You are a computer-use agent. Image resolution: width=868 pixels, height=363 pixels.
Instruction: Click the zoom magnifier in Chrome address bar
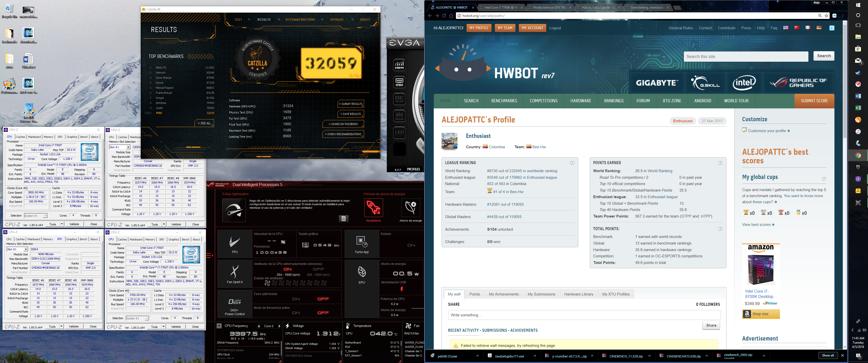click(x=820, y=16)
